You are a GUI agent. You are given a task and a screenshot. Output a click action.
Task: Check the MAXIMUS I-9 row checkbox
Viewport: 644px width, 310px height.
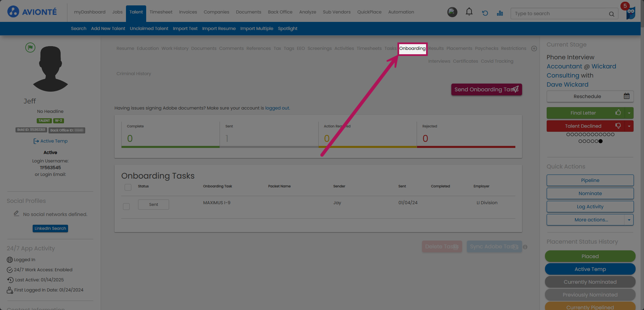click(x=126, y=206)
